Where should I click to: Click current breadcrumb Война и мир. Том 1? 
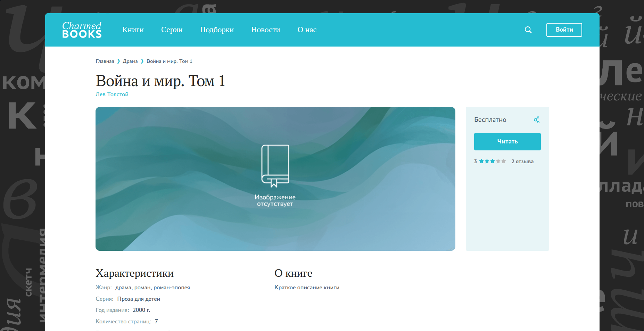[169, 61]
